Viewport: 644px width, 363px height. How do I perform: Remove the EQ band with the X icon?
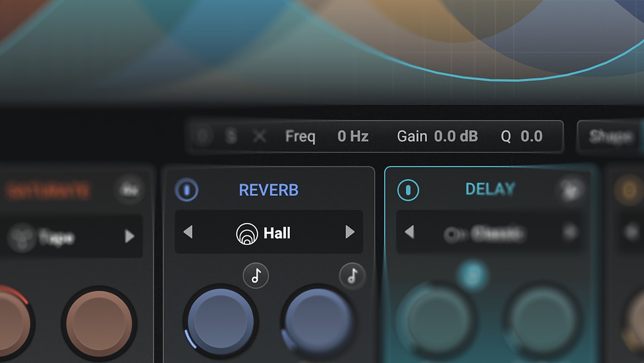(259, 136)
